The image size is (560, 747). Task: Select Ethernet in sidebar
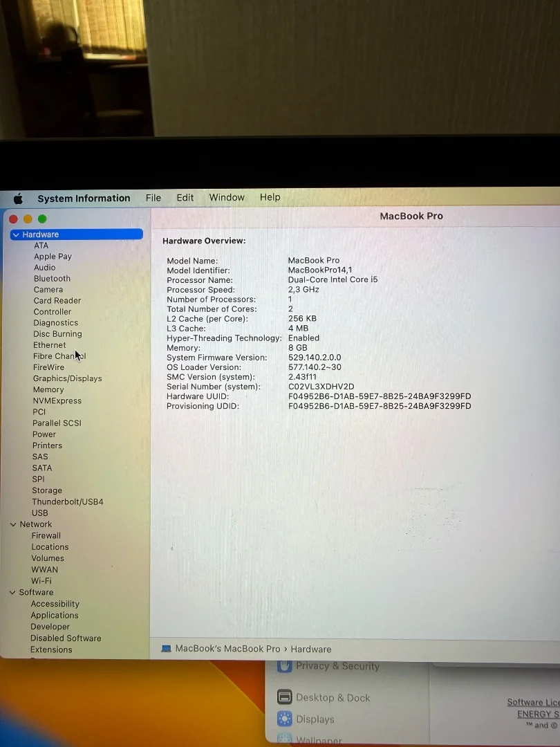[50, 345]
